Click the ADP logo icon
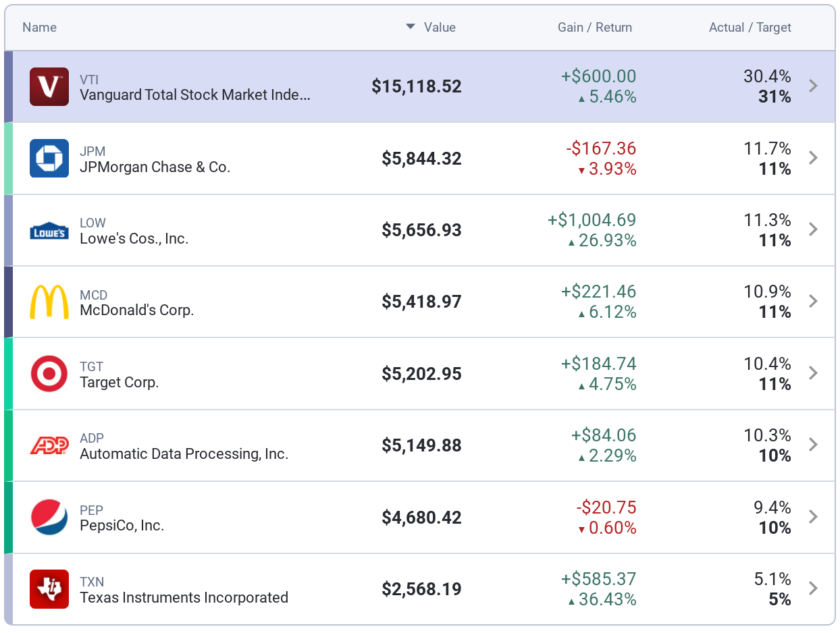 (49, 446)
